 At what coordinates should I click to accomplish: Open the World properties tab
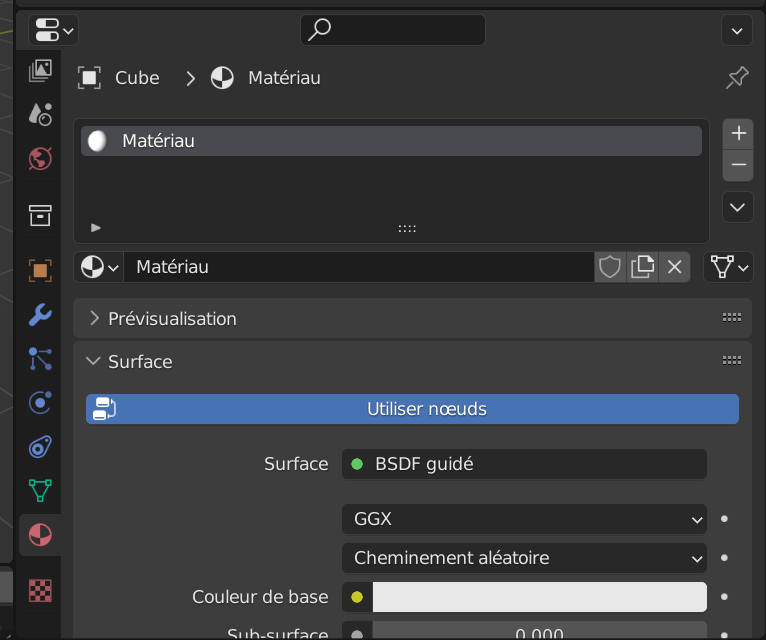tap(40, 158)
